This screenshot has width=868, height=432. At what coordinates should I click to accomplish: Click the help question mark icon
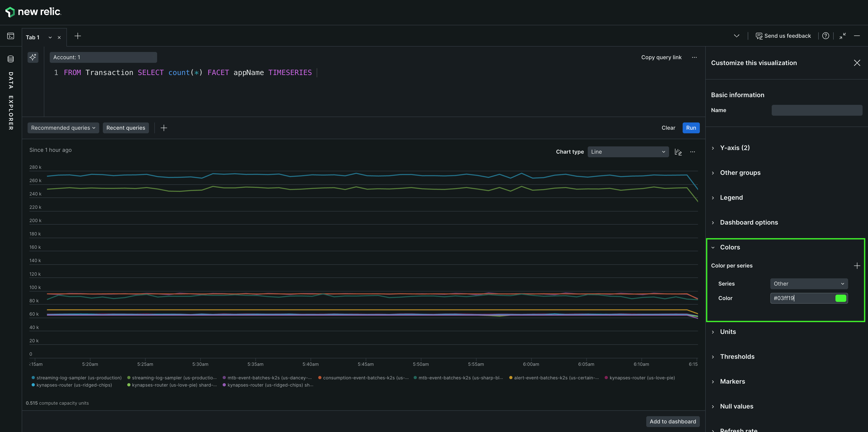click(826, 36)
